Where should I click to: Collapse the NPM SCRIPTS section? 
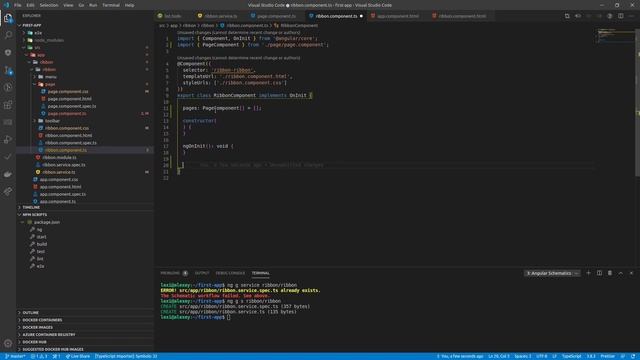click(x=35, y=215)
